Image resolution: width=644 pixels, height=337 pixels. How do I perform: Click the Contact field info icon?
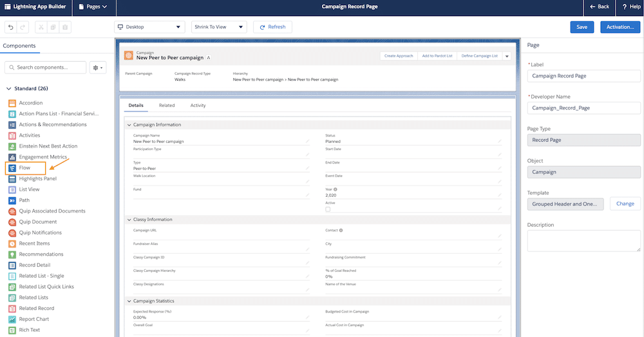click(341, 231)
